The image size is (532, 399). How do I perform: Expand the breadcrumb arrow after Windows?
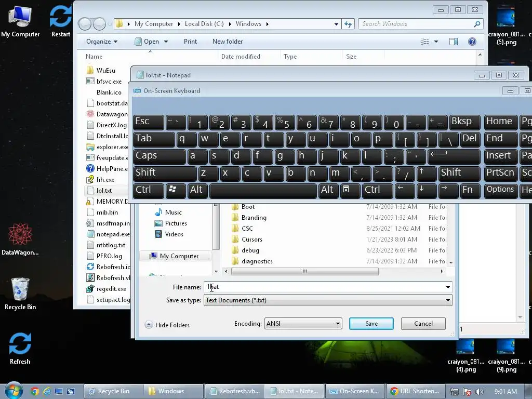click(x=268, y=24)
